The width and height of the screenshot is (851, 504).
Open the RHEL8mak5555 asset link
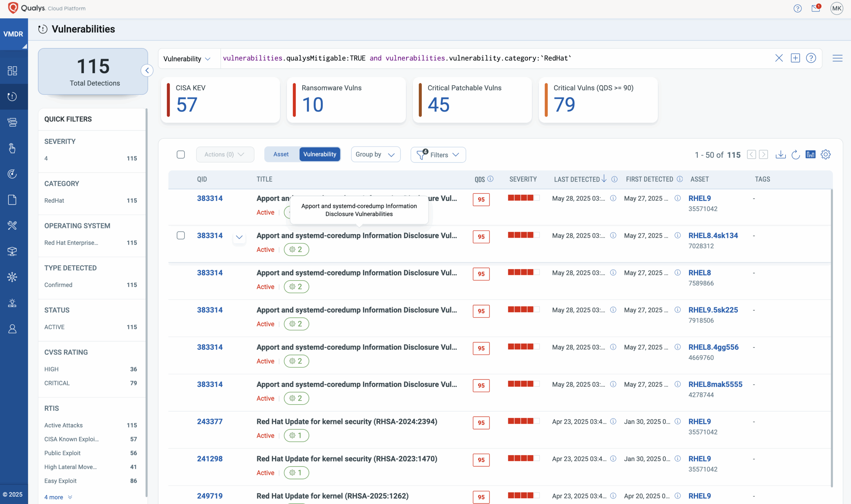(x=715, y=384)
